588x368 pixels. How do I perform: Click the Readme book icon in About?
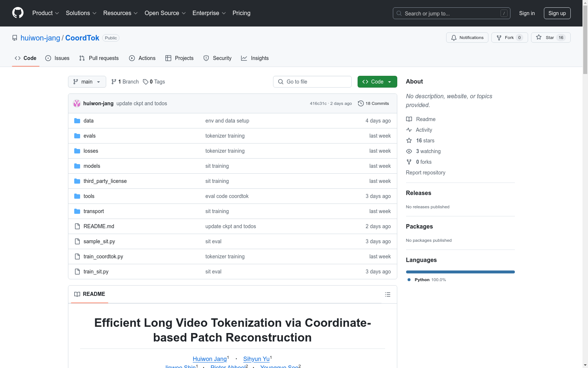click(x=409, y=119)
